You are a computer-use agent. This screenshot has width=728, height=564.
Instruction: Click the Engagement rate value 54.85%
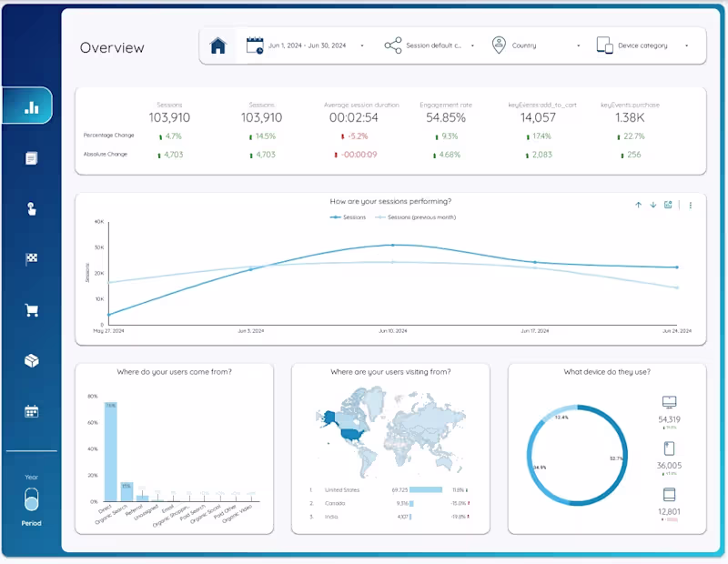[x=446, y=118]
